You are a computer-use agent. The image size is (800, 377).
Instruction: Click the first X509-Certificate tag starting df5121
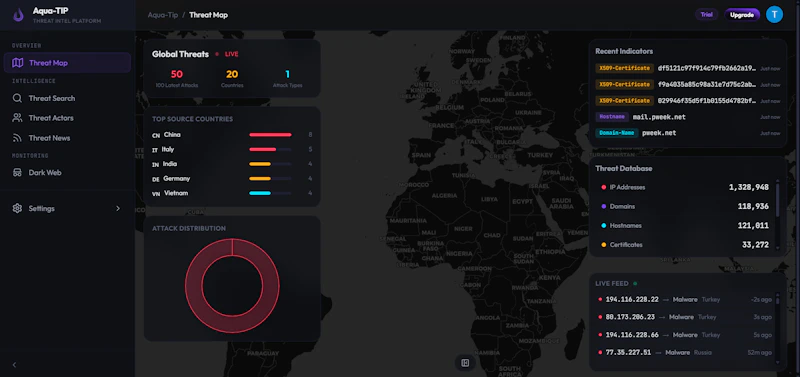[624, 68]
